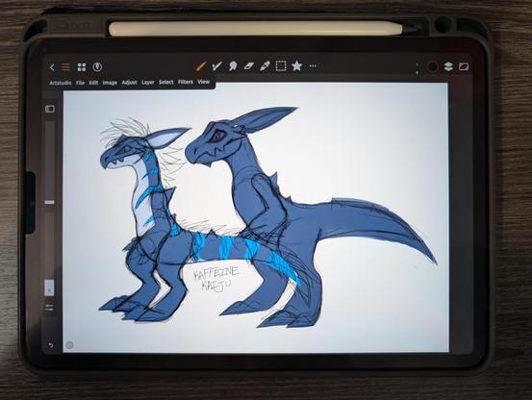
Task: Click the wet paint brush tool
Action: coord(216,66)
